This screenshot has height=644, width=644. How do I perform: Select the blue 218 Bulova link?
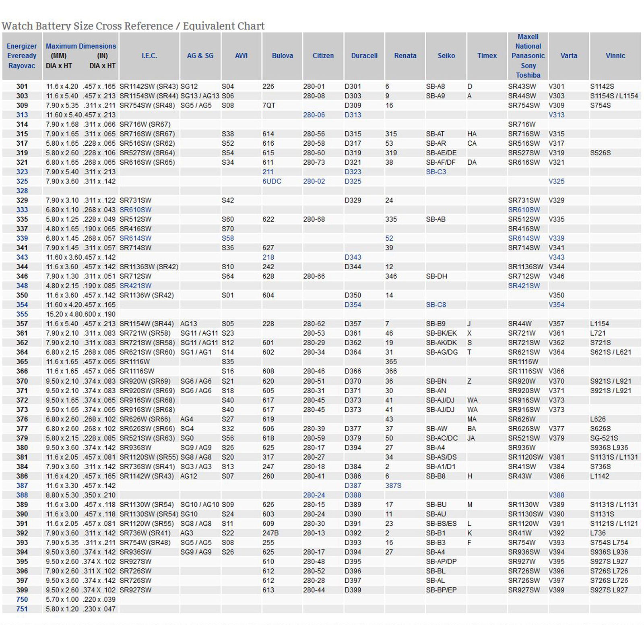(x=268, y=258)
